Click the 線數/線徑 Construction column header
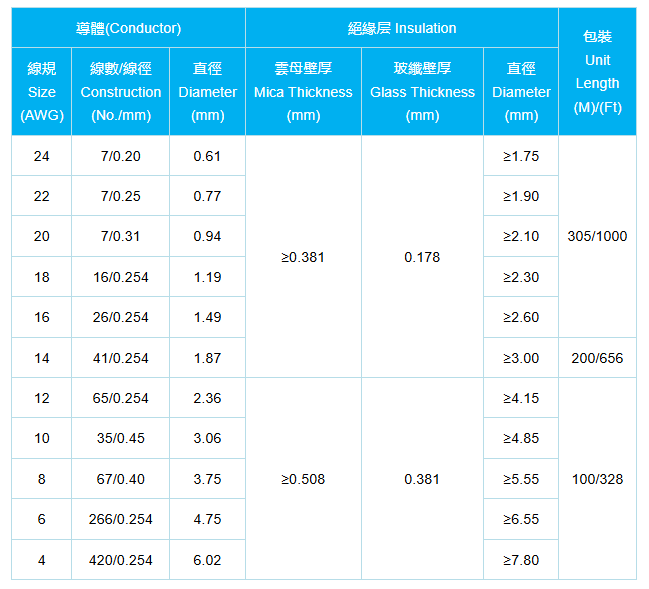The height and width of the screenshot is (589, 649). [120, 92]
